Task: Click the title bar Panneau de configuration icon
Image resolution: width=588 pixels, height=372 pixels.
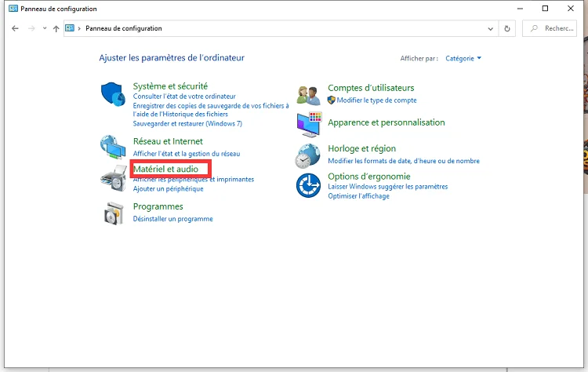Action: click(x=13, y=9)
